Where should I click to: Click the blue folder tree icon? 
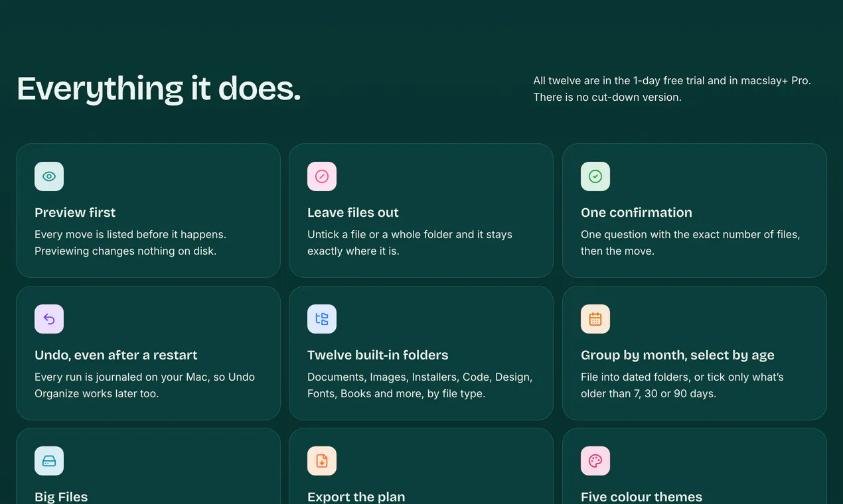point(322,319)
